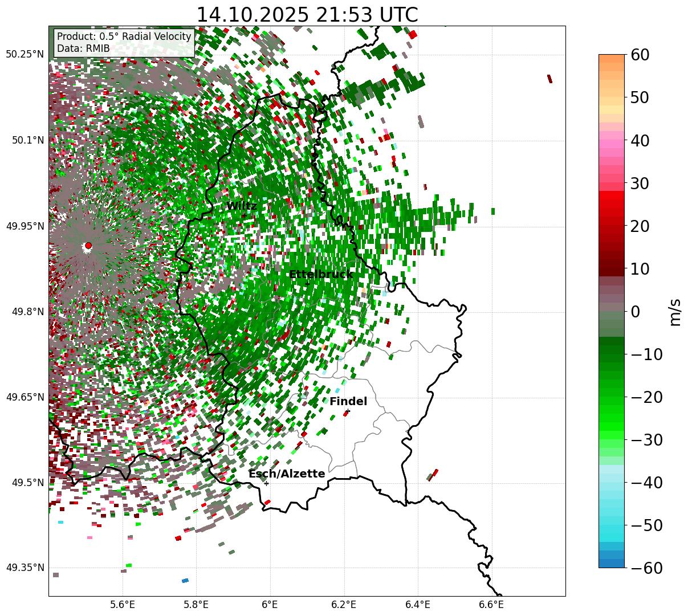Click the 49.5°N latitude tick label
This screenshot has width=688, height=616.
click(x=27, y=483)
